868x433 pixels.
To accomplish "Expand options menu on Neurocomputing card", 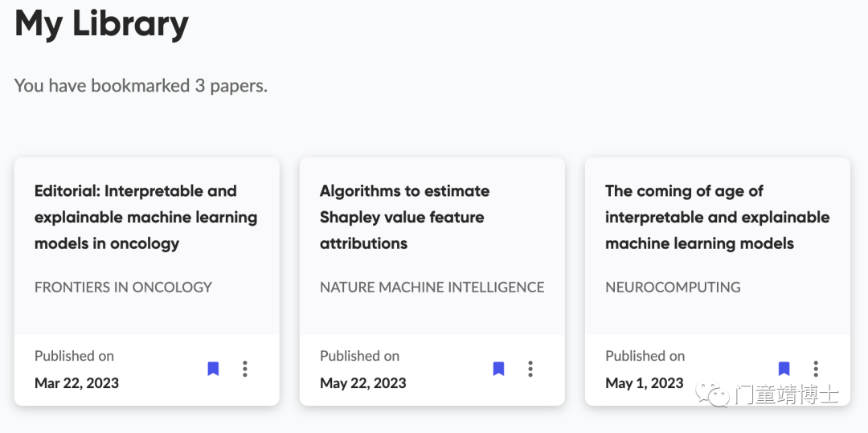I will tap(816, 369).
